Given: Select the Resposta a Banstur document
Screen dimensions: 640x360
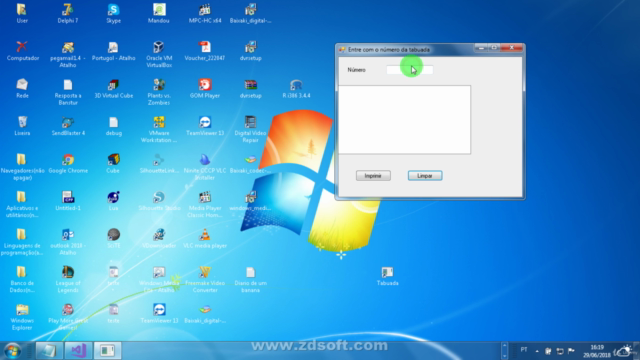Looking at the screenshot, I should (x=68, y=91).
